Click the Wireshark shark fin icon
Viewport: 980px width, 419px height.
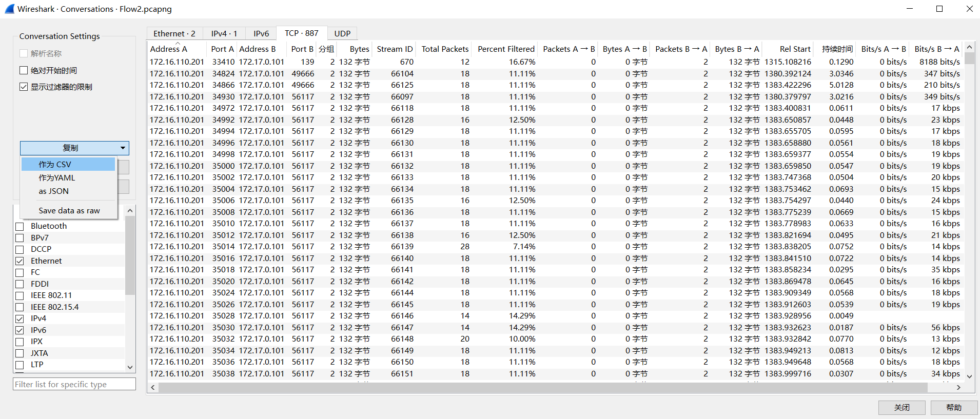point(9,9)
